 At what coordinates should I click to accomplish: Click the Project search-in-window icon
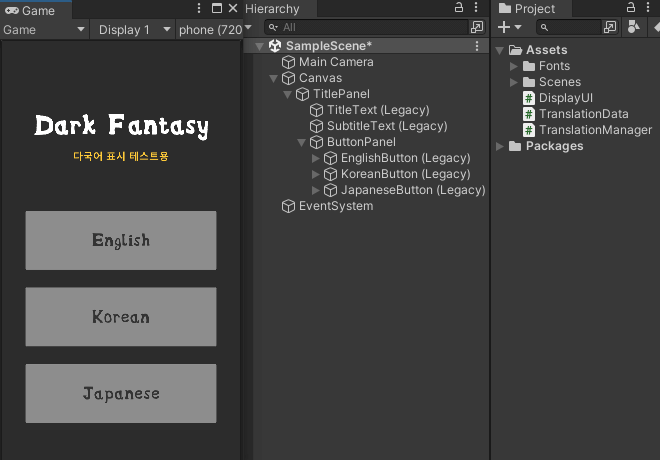point(609,27)
